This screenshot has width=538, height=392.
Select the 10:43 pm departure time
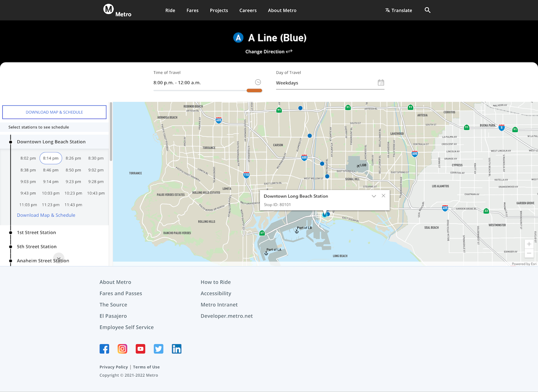pyautogui.click(x=96, y=193)
